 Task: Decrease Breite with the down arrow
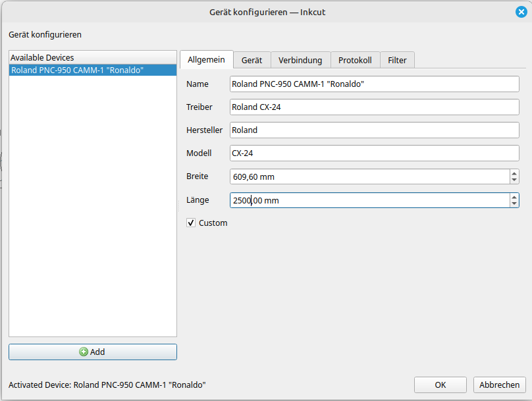tap(514, 180)
